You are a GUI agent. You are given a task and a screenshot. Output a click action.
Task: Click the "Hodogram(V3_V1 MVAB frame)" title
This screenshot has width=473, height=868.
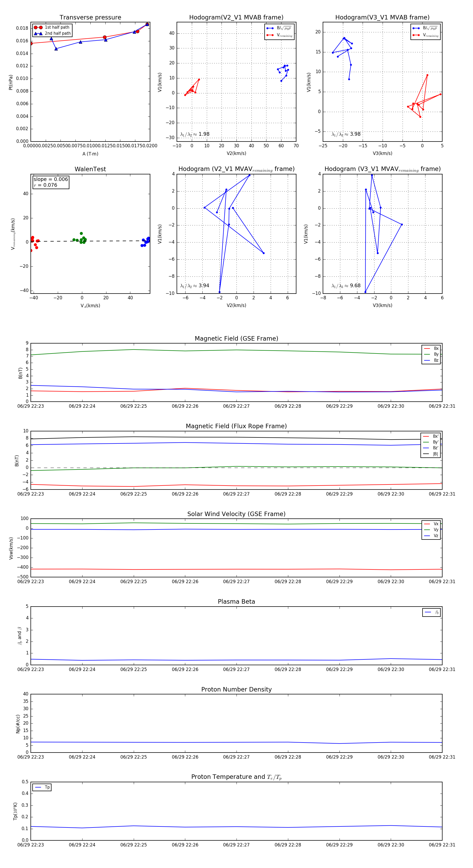382,18
